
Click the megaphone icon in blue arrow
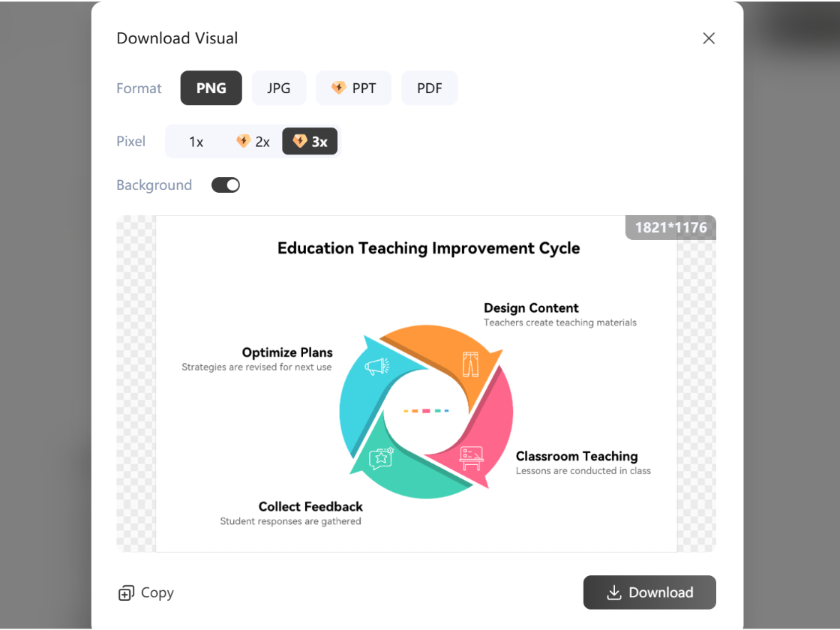click(376, 366)
